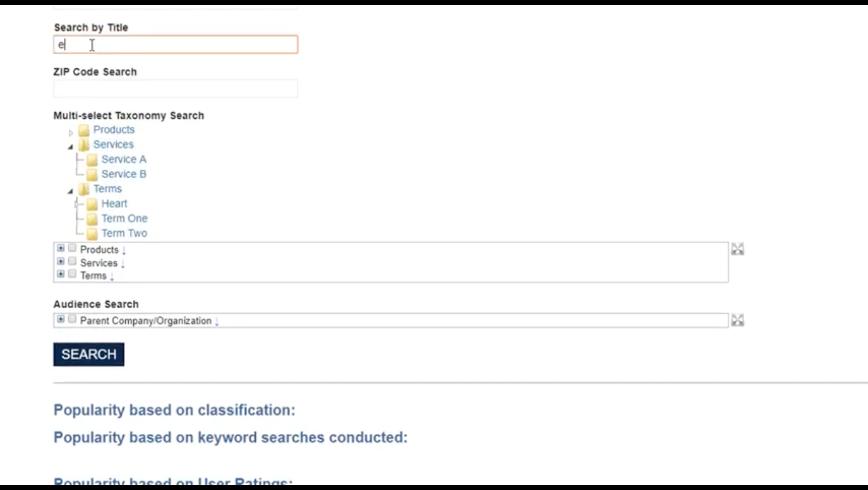Select the Services tree label
This screenshot has width=868, height=490.
click(x=113, y=144)
